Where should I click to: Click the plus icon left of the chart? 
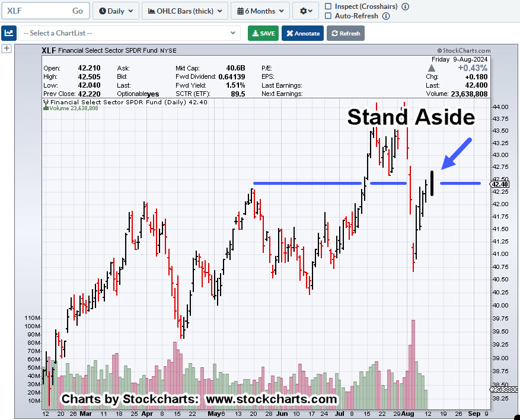click(x=7, y=49)
